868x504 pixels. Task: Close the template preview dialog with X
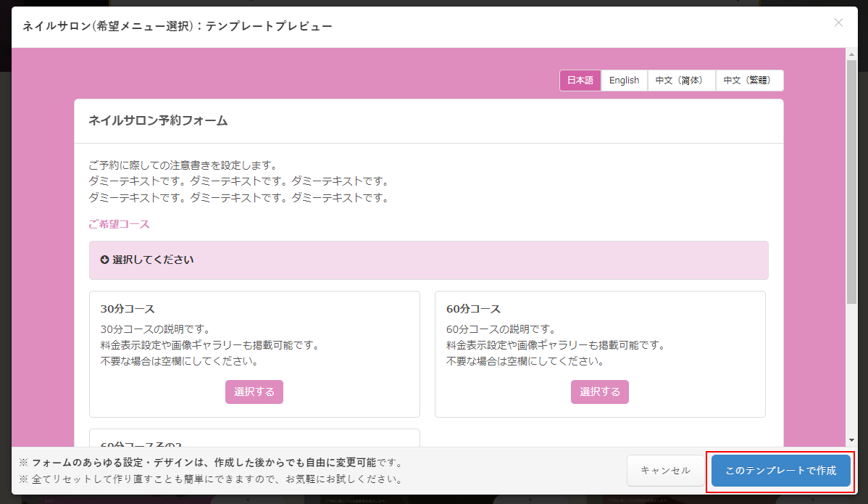838,22
